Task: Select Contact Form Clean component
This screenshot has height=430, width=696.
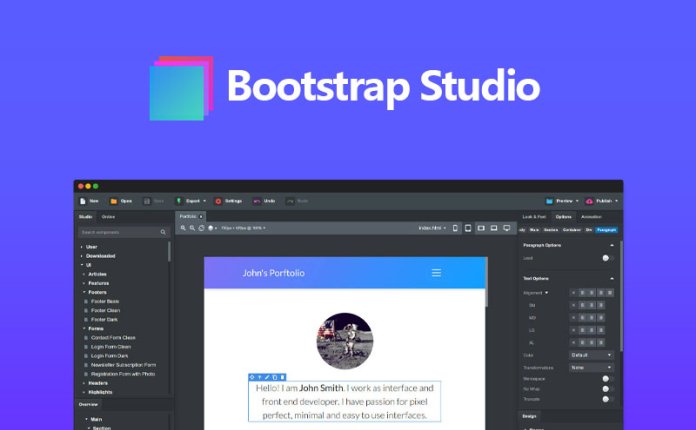Action: (x=113, y=338)
